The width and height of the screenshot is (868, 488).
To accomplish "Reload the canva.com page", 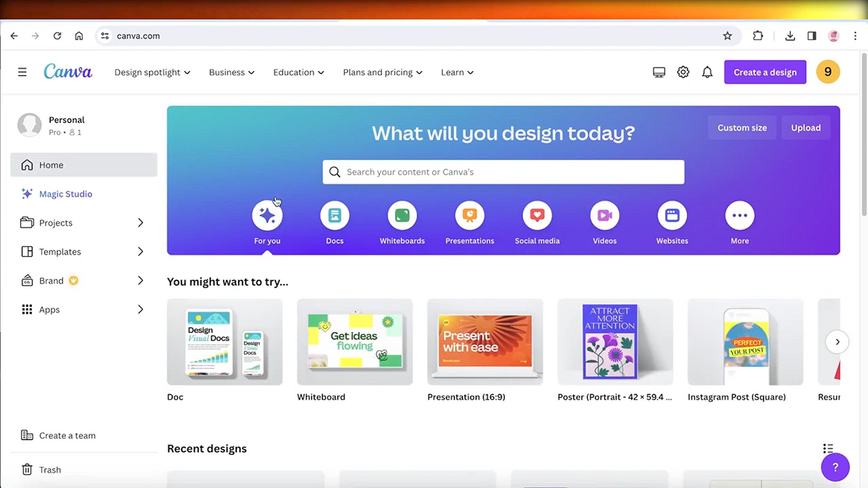I will [57, 36].
